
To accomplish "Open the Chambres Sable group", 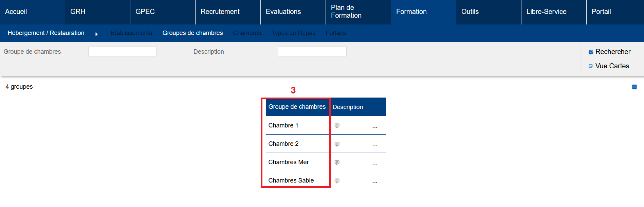I will click(291, 180).
